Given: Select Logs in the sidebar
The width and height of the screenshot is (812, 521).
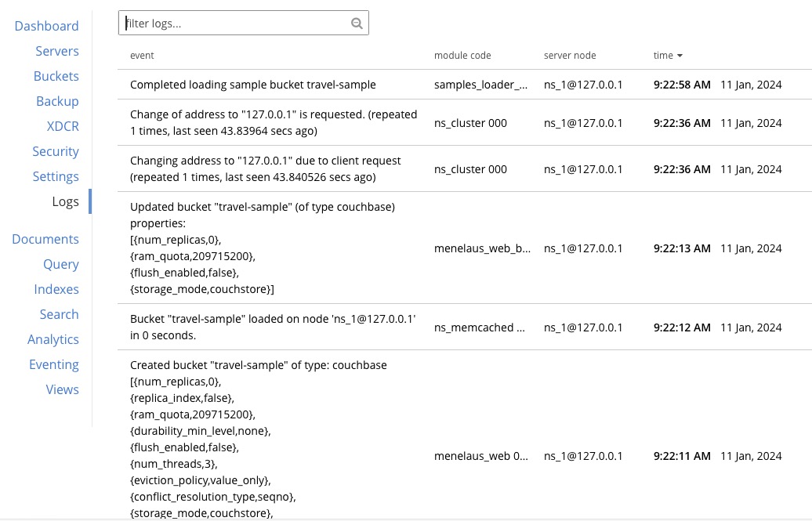Looking at the screenshot, I should (65, 201).
